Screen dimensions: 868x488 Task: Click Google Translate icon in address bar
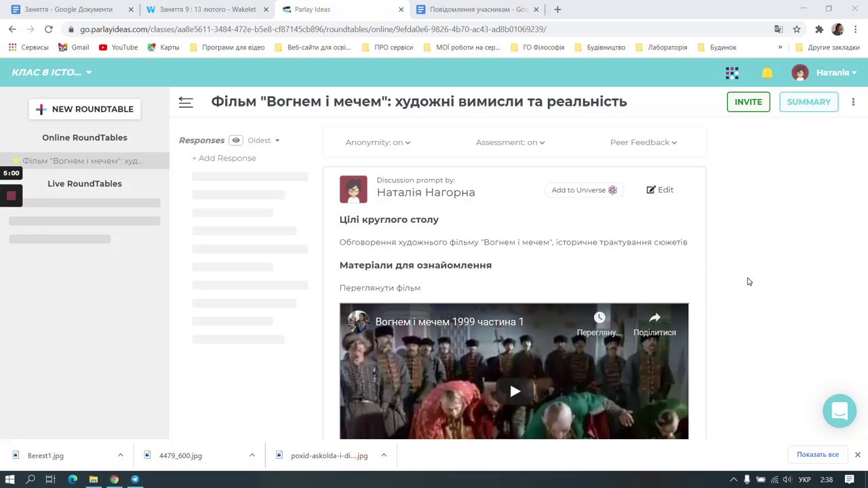[x=778, y=29]
